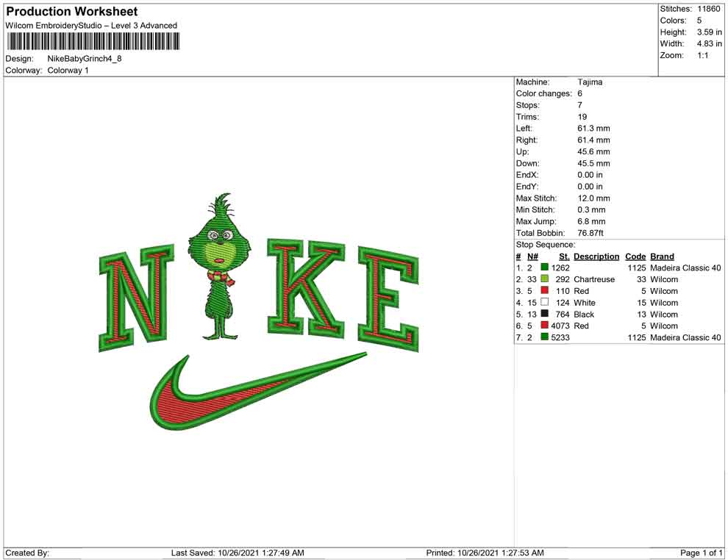Click the baby Grinch figure in the design

coord(219,266)
